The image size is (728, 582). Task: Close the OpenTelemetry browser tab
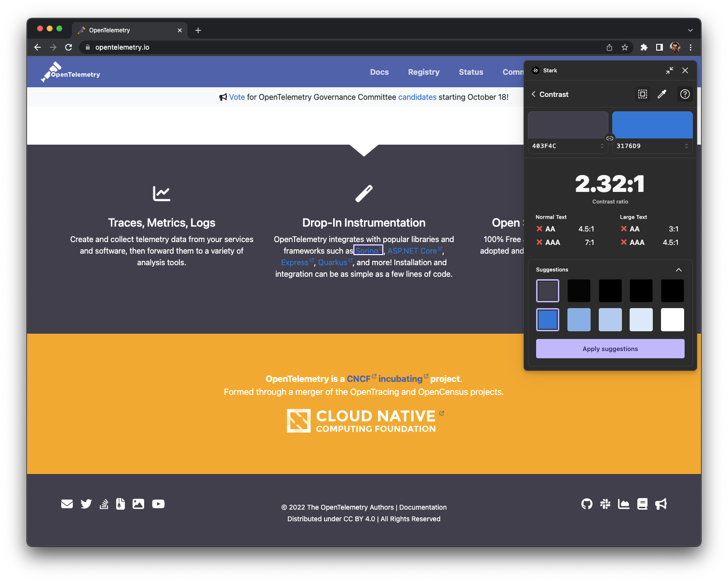[x=180, y=30]
